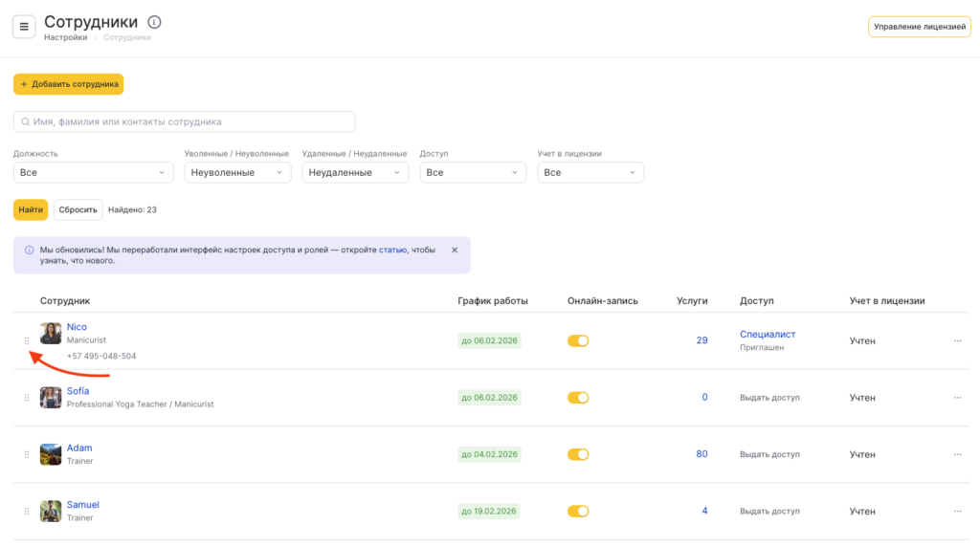Open Adam's profile photo thumbnail
980x546 pixels.
pyautogui.click(x=51, y=454)
